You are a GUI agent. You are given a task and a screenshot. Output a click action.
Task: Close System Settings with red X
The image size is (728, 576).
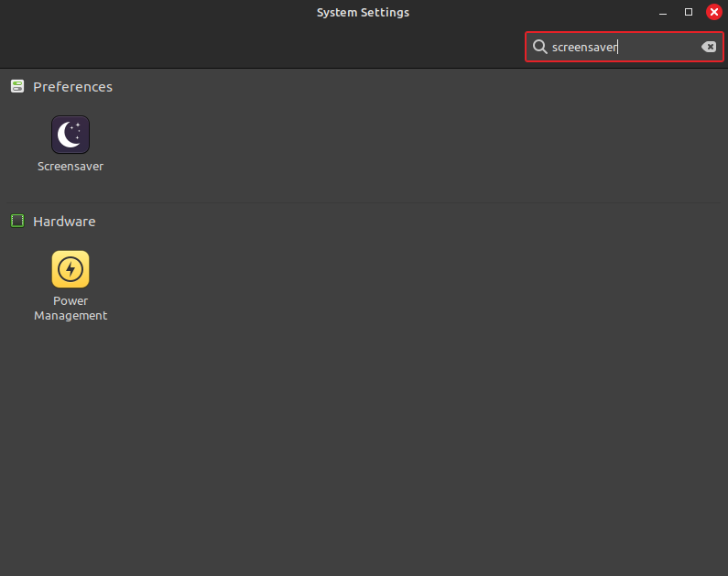coord(714,13)
